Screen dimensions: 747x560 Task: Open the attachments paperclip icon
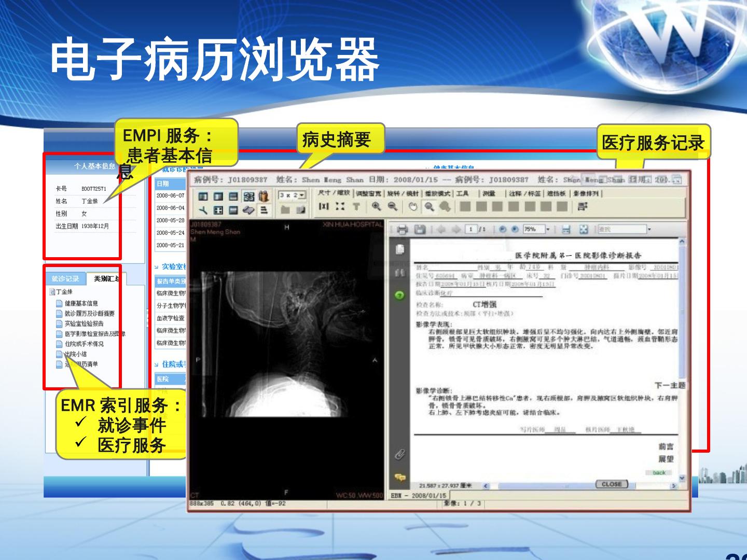399,455
